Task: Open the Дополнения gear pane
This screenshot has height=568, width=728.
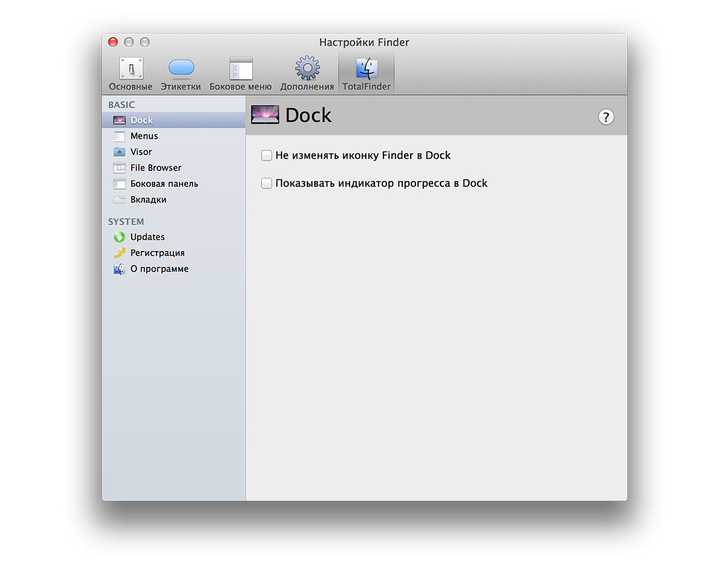Action: (307, 74)
